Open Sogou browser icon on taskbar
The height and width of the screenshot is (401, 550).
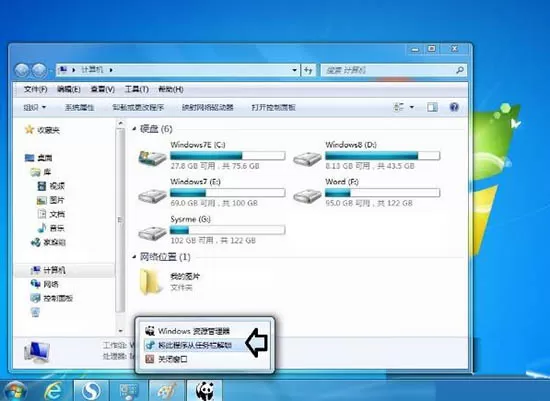91,390
